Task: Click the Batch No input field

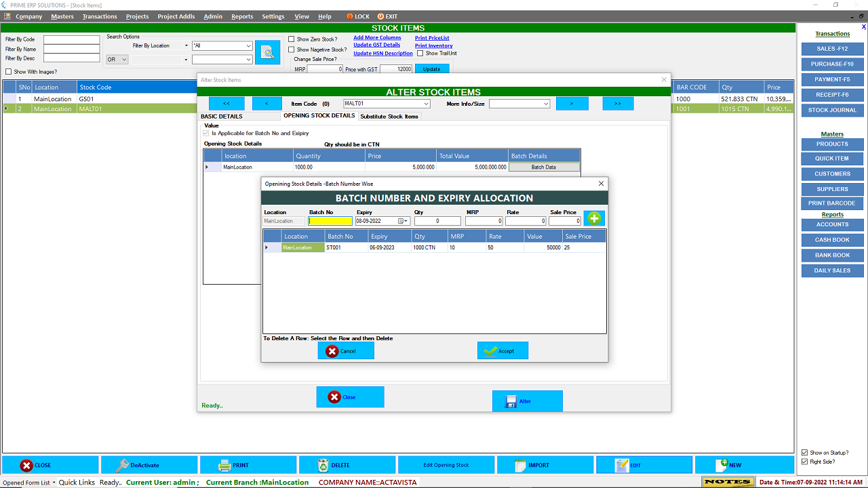Action: tap(331, 221)
